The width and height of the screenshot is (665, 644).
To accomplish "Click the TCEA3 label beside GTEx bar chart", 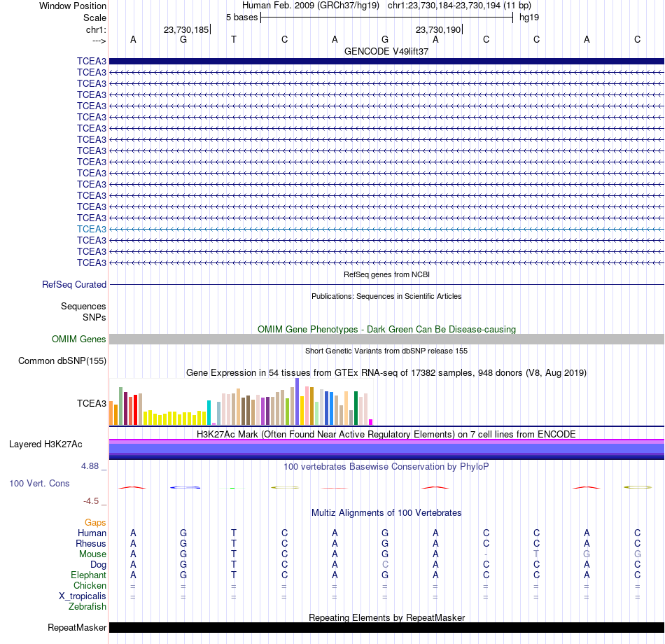I will (91, 403).
